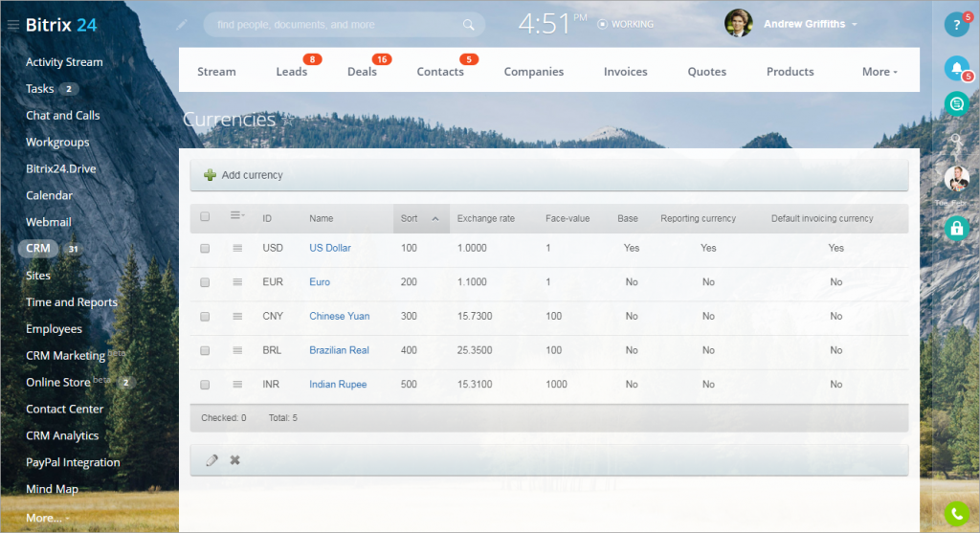Expand More... in left sidebar

coord(48,518)
